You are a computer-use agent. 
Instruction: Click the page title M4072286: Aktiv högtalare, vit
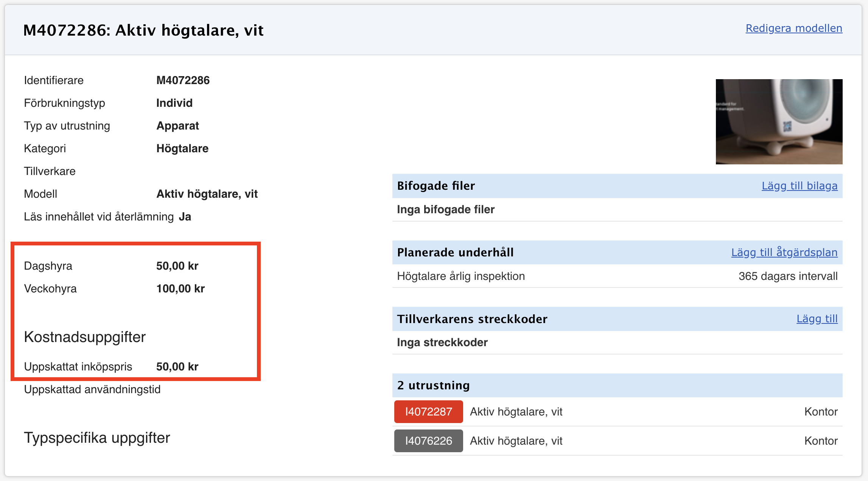(143, 30)
